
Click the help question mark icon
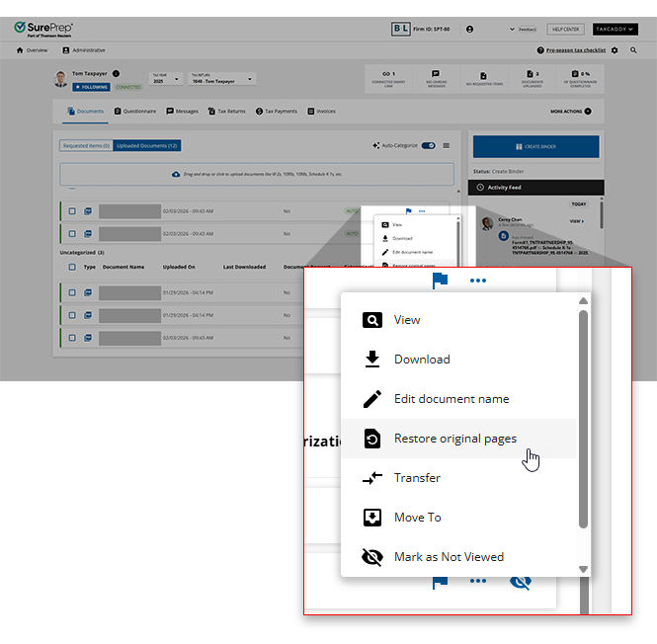point(540,50)
